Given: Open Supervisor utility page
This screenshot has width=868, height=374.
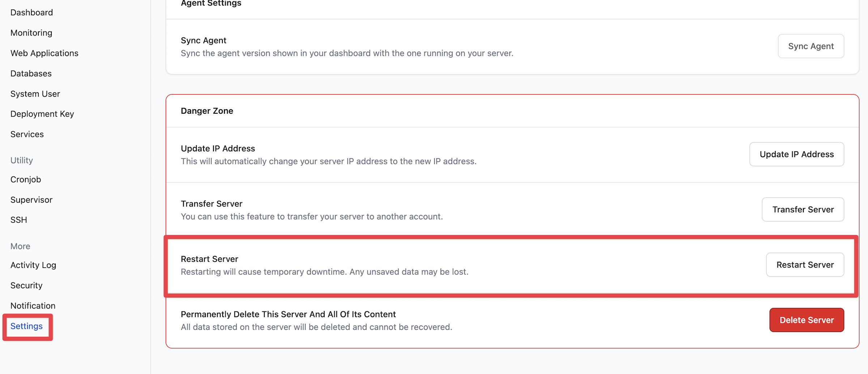Looking at the screenshot, I should tap(31, 199).
